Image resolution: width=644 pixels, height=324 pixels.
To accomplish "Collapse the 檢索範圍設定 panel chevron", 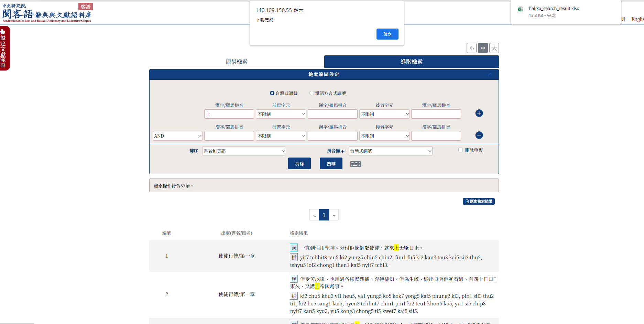I will tap(490, 74).
